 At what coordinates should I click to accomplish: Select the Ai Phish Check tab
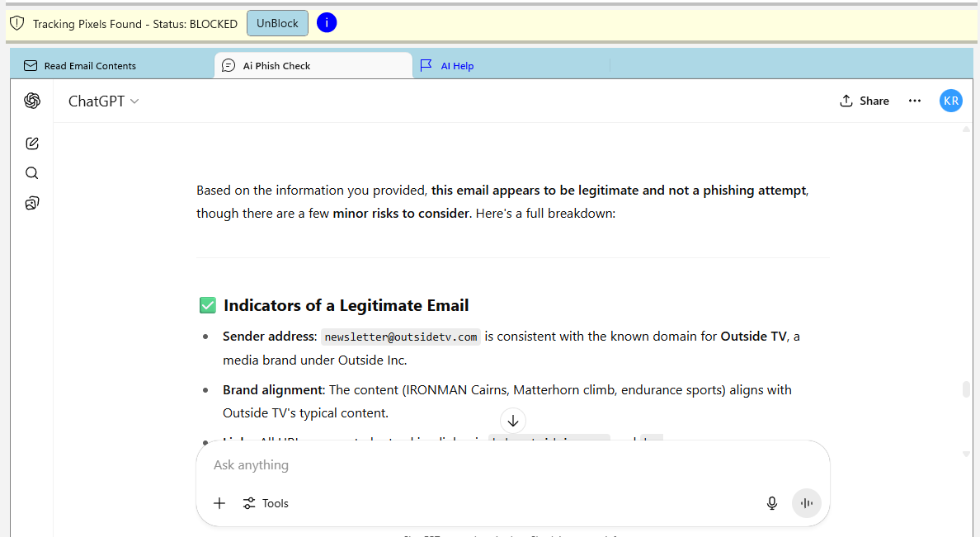(276, 66)
